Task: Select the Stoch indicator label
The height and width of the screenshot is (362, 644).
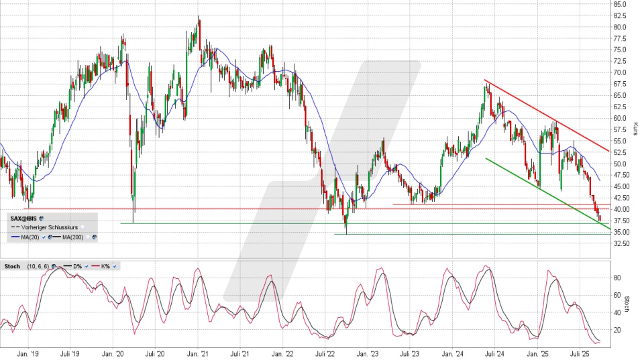Action: point(12,266)
